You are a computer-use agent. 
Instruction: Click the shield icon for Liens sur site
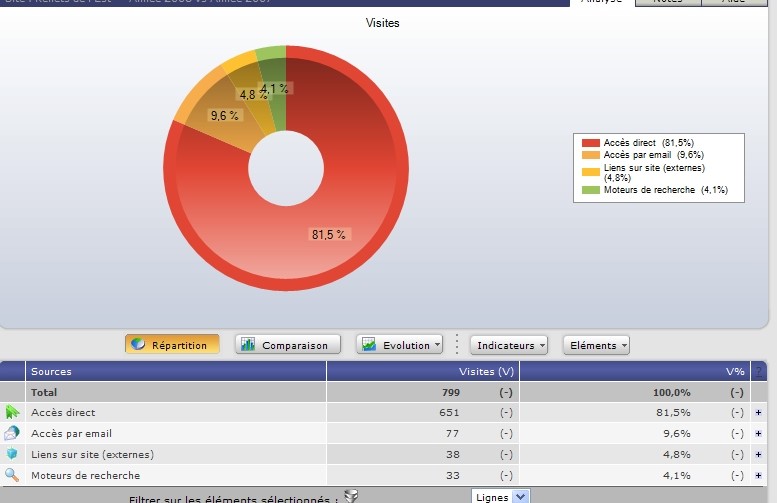tap(12, 455)
